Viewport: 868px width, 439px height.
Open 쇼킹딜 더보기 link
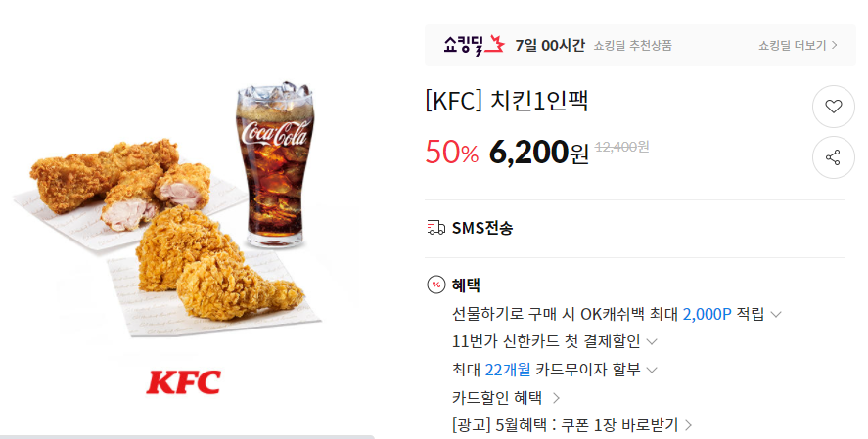(798, 45)
